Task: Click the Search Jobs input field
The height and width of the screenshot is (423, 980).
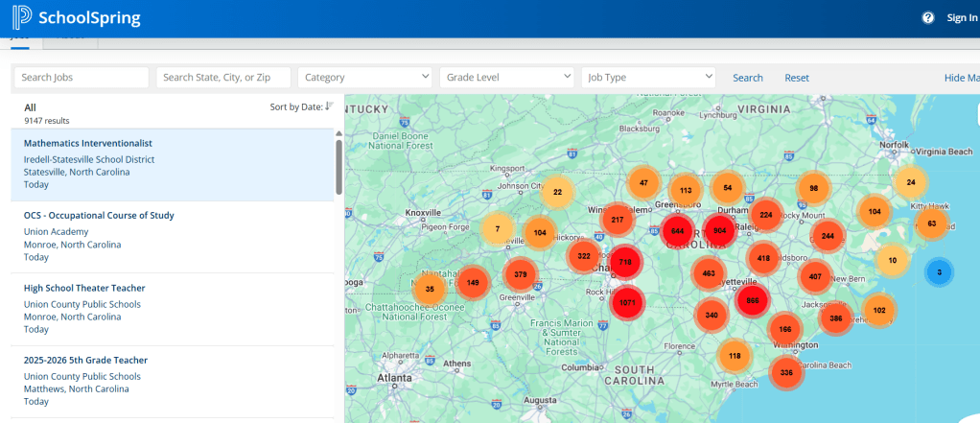Action: tap(82, 78)
